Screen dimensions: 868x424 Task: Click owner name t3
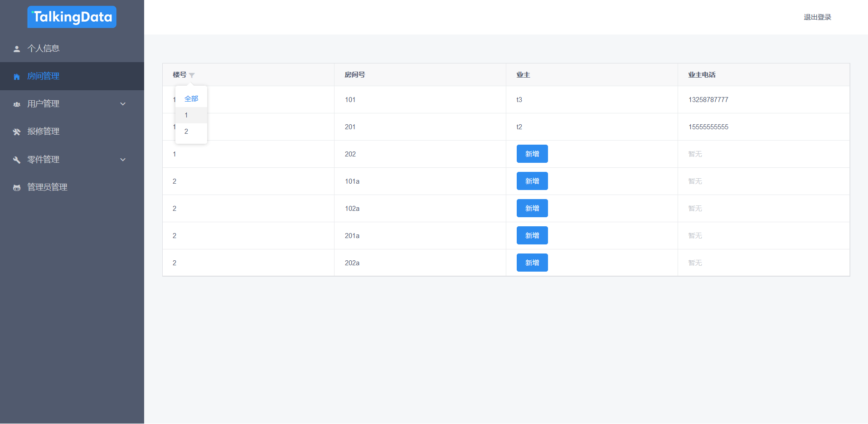tap(519, 100)
